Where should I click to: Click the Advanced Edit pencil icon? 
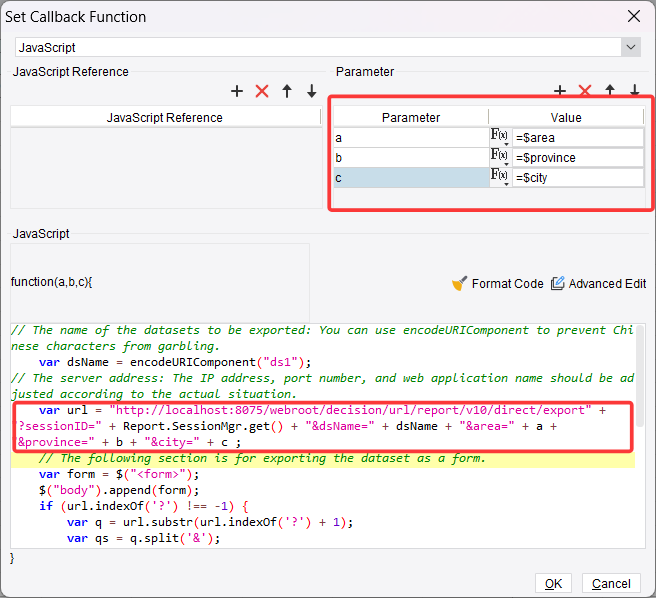pyautogui.click(x=558, y=283)
